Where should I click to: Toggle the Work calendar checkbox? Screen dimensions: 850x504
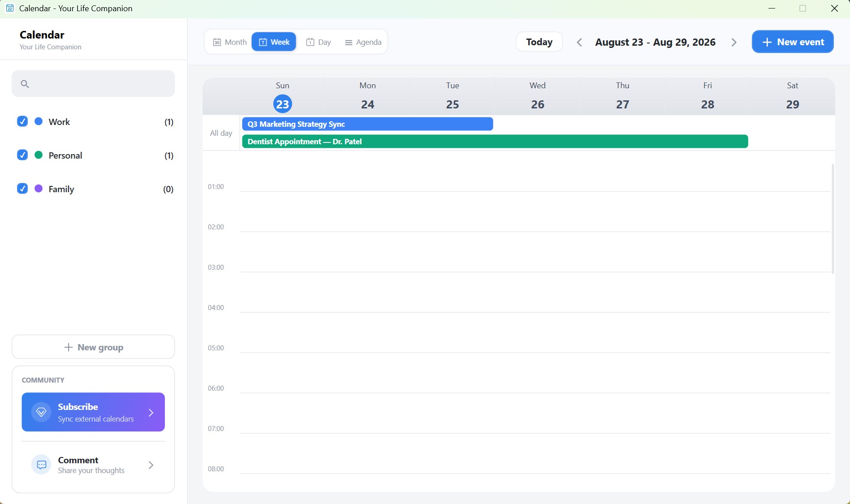click(22, 121)
